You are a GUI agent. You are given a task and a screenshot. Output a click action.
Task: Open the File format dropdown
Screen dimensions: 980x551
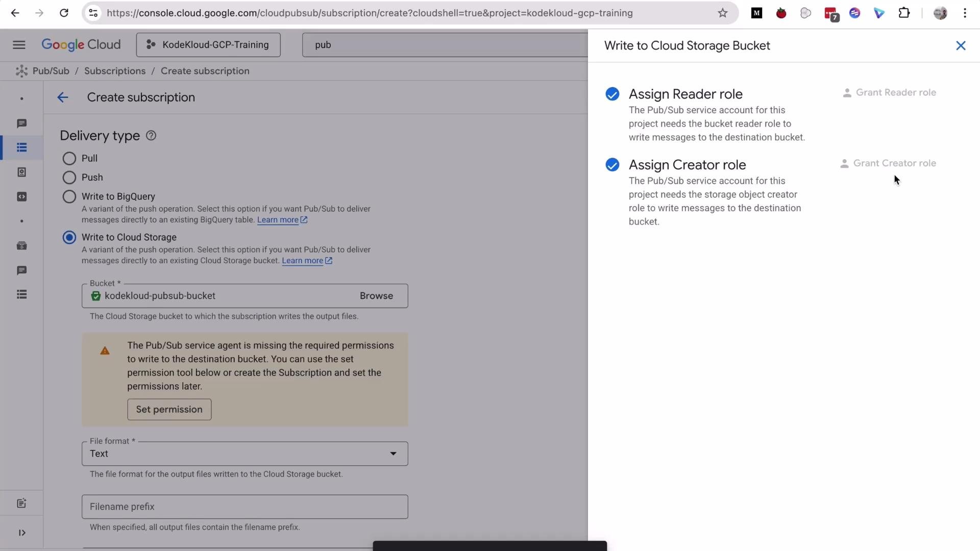245,454
